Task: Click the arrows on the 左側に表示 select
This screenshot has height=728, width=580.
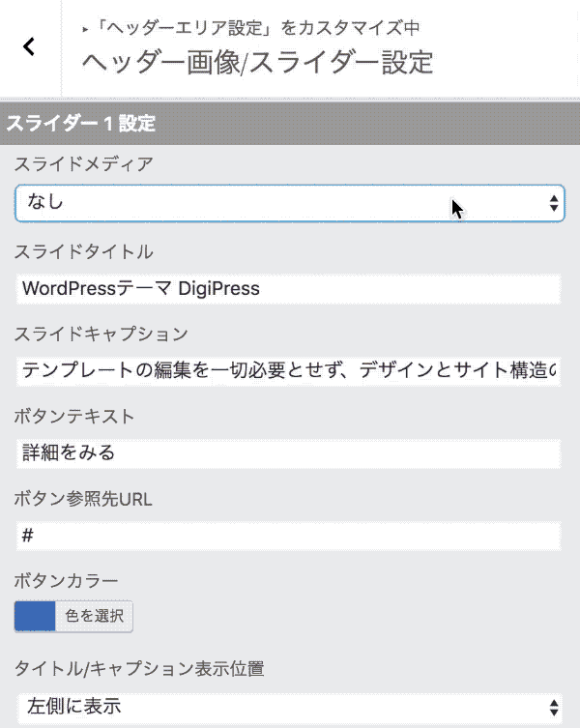Action: (553, 706)
